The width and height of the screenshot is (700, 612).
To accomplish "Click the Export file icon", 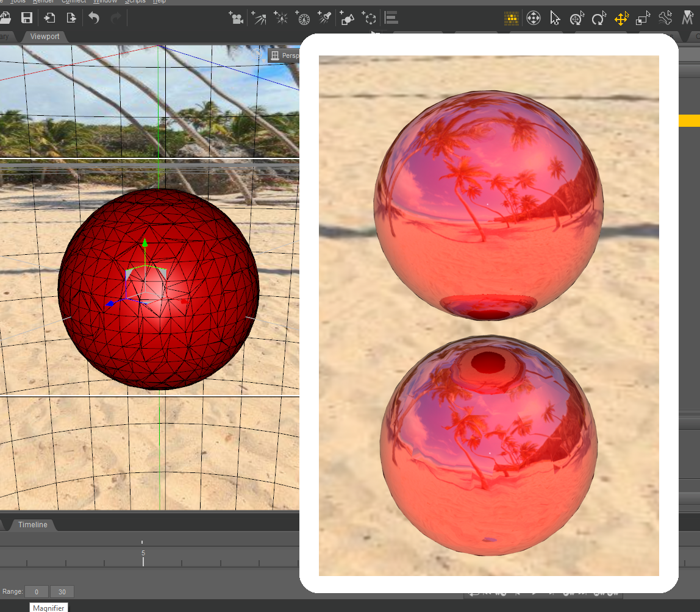I will click(x=71, y=18).
